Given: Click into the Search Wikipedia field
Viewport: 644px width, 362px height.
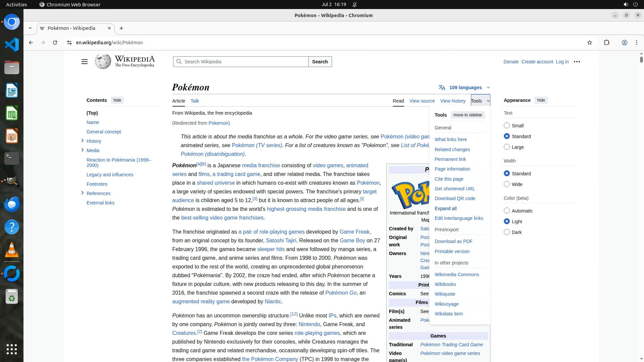Looking at the screenshot, I should (244, 62).
